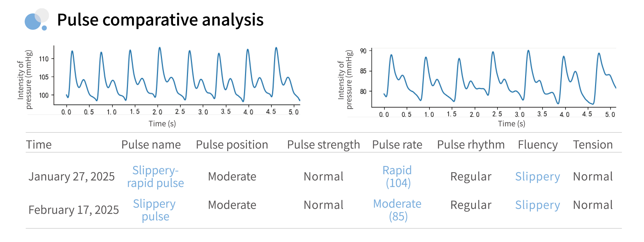
Task: Click the Slippery fluency value for February
Action: 538,205
